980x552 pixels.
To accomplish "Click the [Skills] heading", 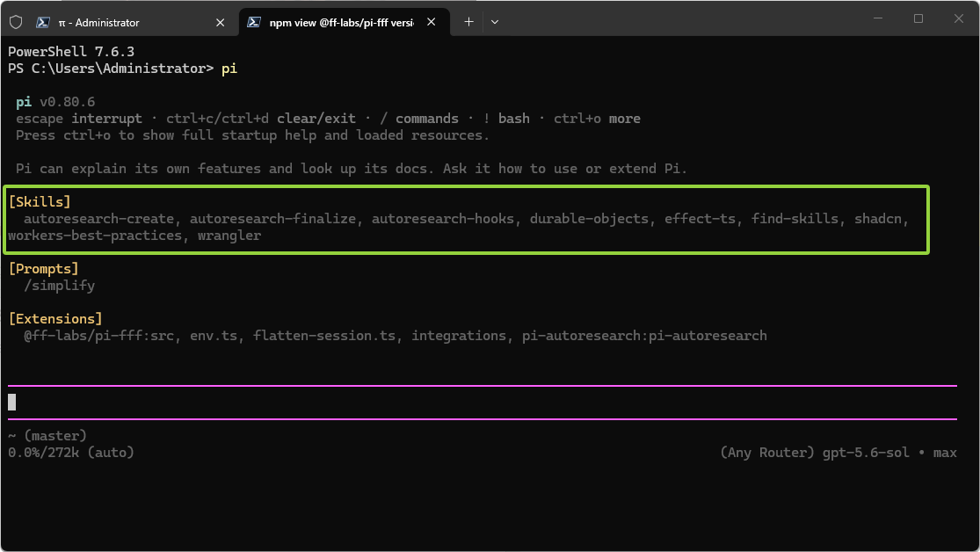I will click(x=40, y=202).
